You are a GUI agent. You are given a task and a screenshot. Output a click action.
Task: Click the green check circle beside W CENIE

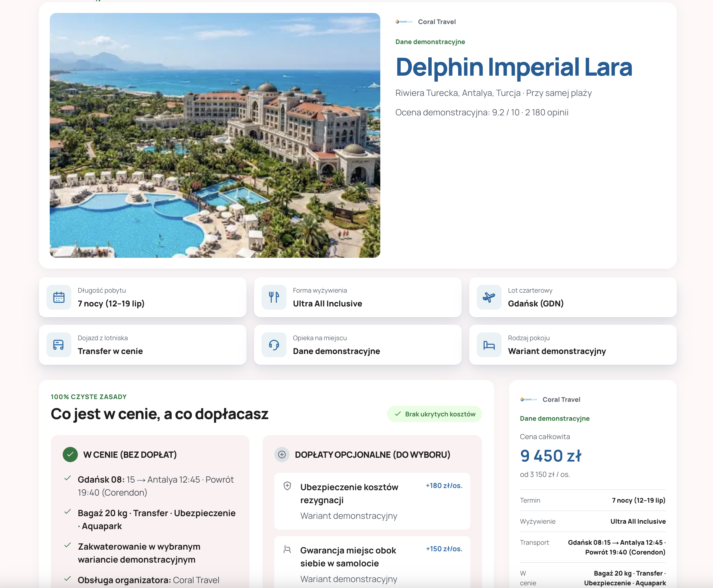[x=70, y=455]
